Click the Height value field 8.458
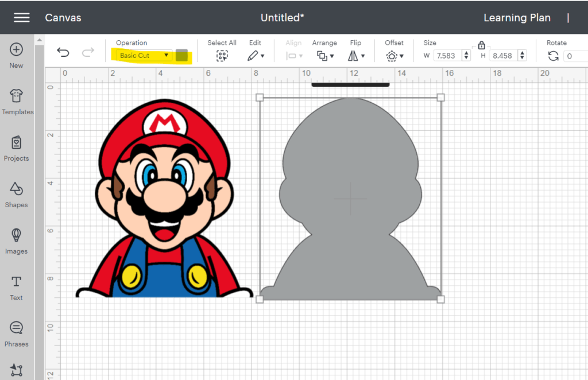The image size is (588, 380). click(x=504, y=56)
